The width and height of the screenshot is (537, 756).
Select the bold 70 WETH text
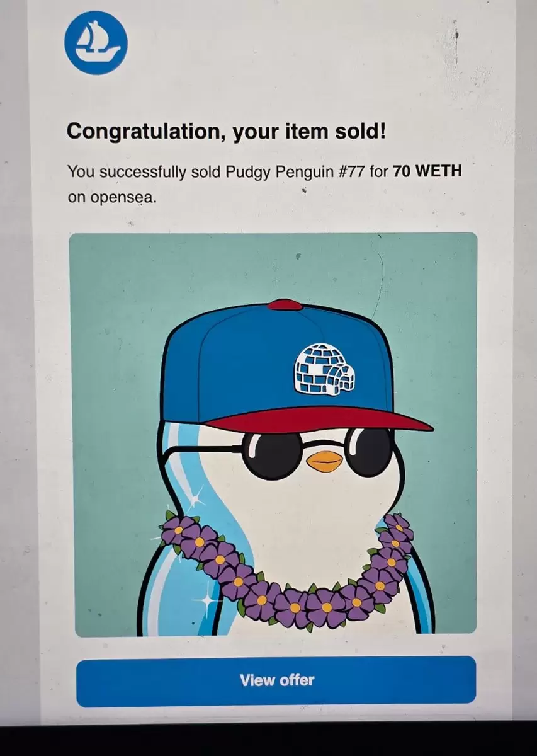pyautogui.click(x=427, y=171)
